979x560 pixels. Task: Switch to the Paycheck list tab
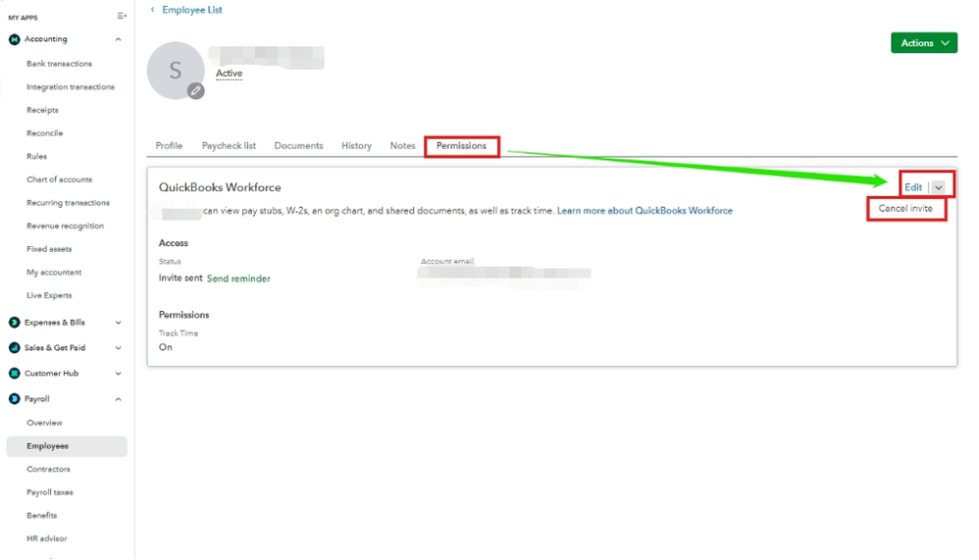tap(230, 145)
